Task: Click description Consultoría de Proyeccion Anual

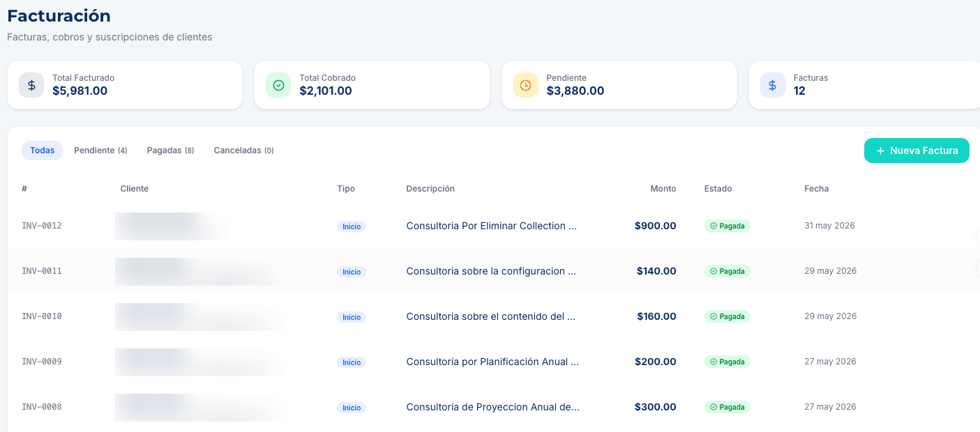Action: pos(492,407)
